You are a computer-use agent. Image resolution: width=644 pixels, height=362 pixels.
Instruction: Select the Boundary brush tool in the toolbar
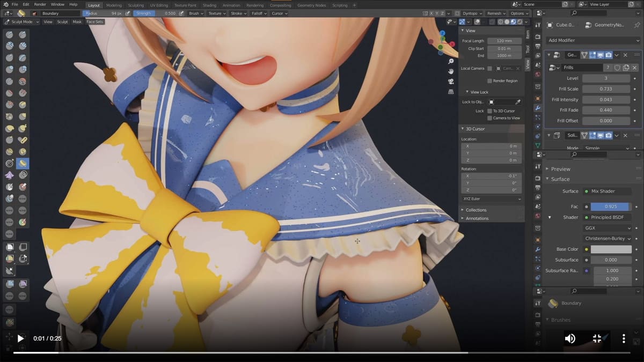[23, 163]
